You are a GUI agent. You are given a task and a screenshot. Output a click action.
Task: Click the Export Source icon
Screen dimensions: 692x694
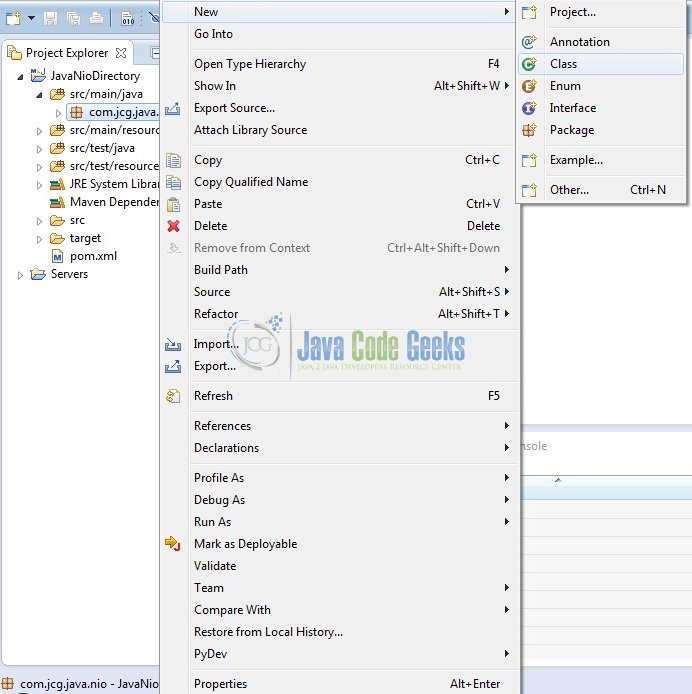pos(173,108)
